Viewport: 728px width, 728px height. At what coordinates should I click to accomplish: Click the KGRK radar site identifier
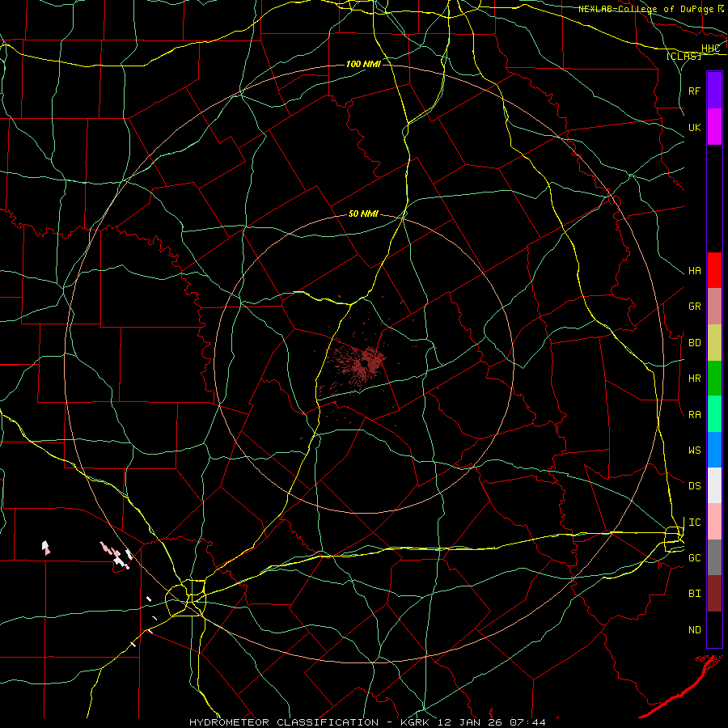click(415, 722)
